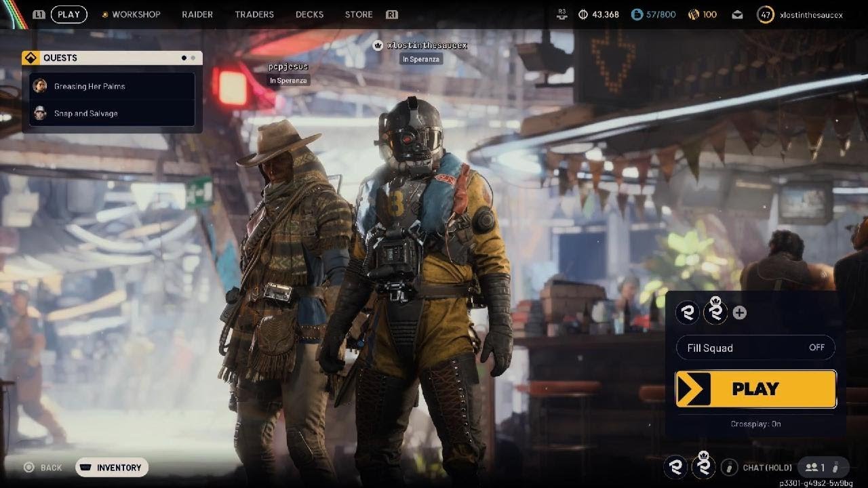
Task: Click the first quest page dot
Action: pos(184,58)
